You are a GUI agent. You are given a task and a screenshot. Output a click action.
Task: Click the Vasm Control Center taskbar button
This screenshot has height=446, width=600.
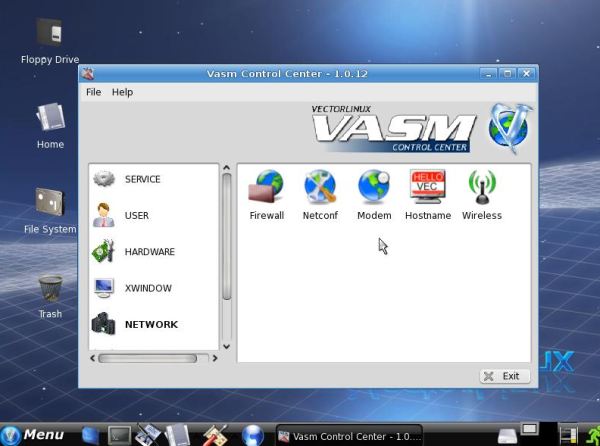click(x=349, y=436)
